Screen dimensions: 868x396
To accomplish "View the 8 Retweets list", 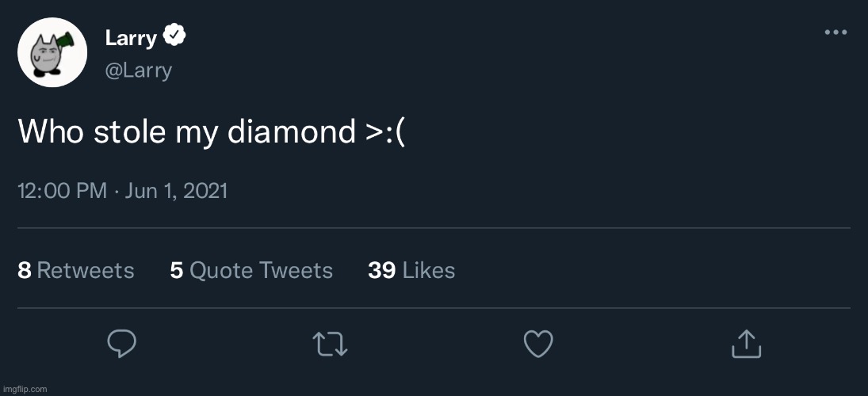I will (76, 271).
